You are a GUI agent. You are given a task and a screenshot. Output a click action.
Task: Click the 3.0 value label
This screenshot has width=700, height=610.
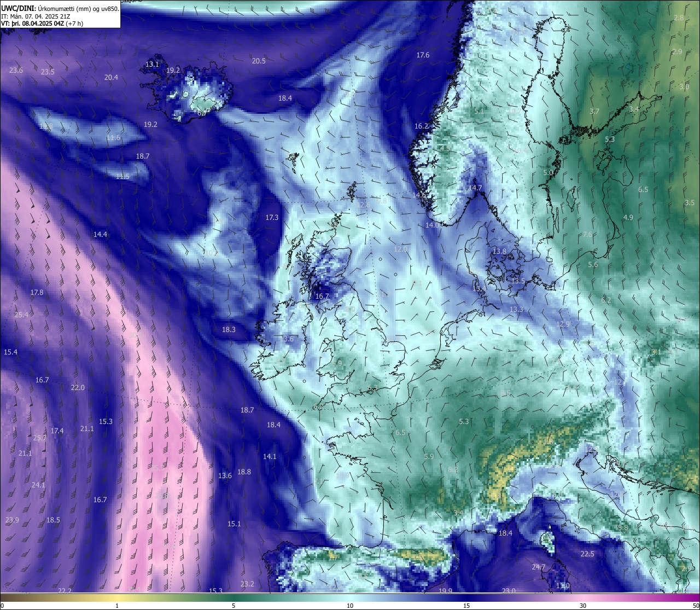pos(684,87)
